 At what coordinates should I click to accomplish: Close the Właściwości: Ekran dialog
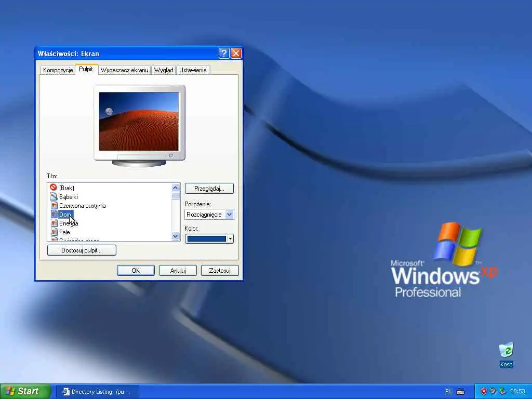236,54
